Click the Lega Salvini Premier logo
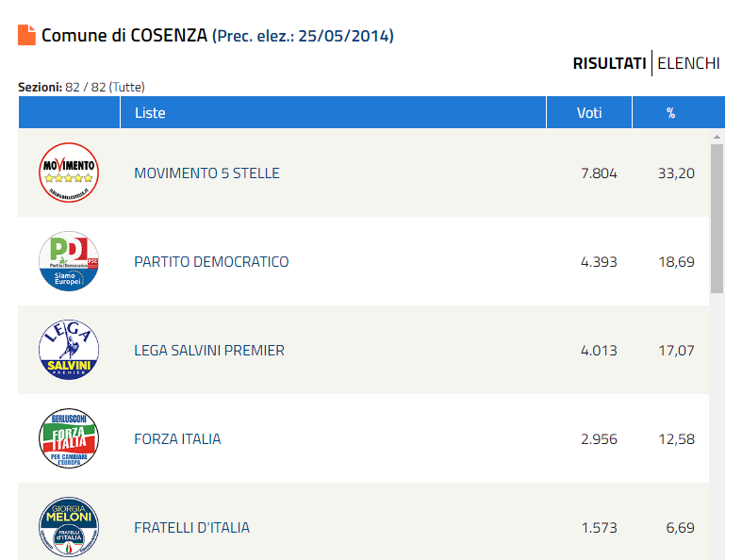742x560 pixels. click(69, 350)
